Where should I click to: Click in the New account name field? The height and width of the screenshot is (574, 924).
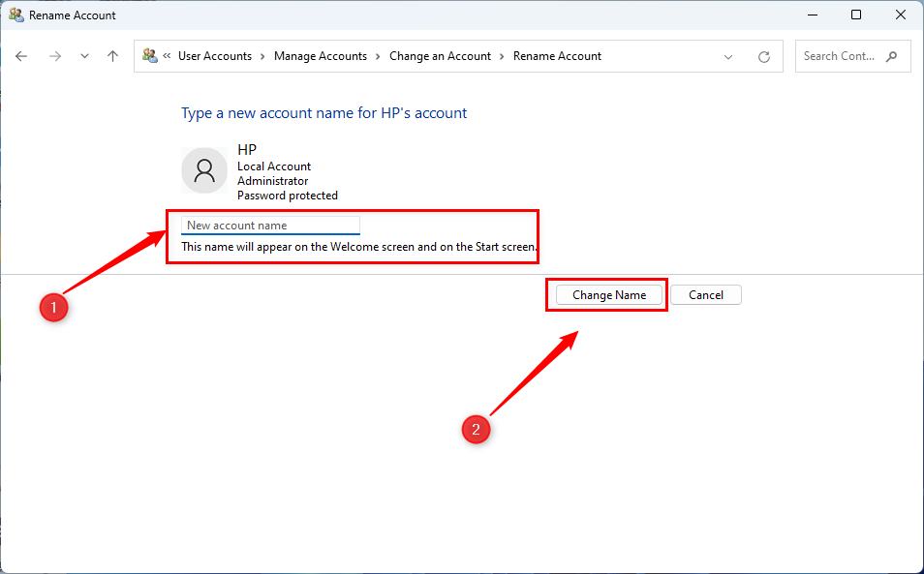click(270, 226)
